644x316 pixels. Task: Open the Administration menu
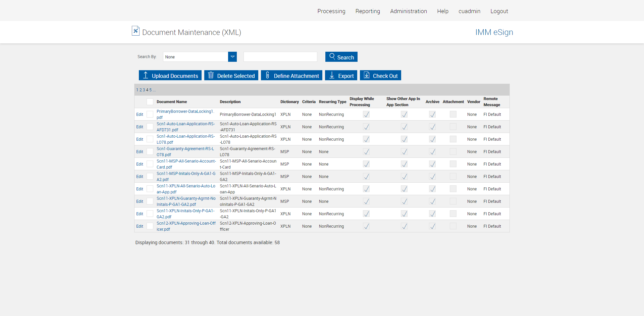click(408, 11)
